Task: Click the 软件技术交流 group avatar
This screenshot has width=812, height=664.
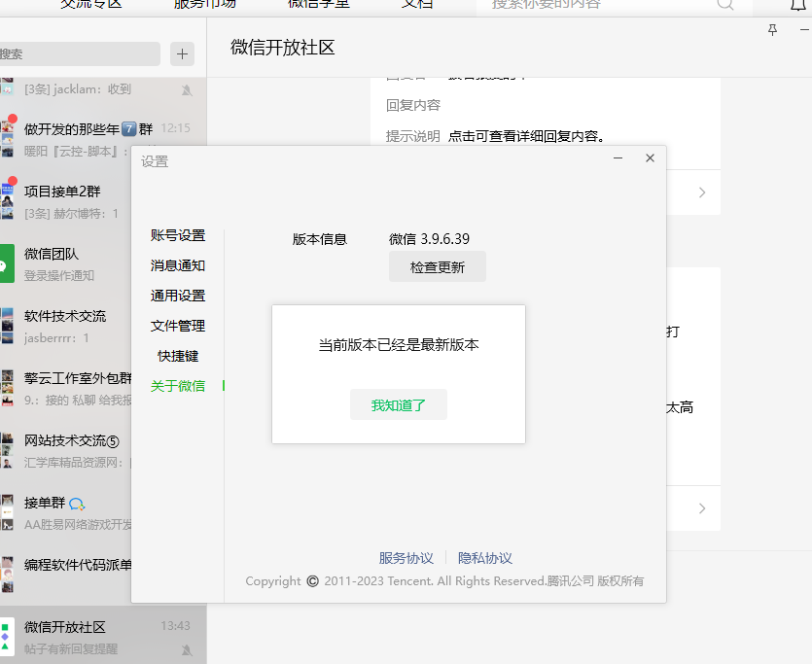Action: pos(7,326)
